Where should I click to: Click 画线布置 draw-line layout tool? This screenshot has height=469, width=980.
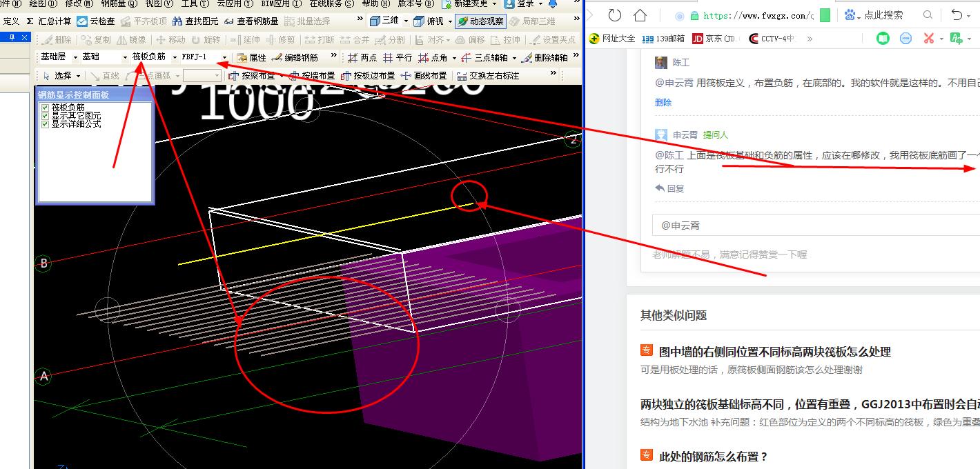pyautogui.click(x=424, y=76)
